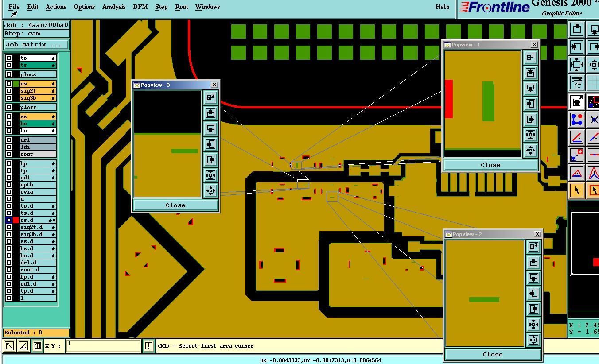Zoom in inside Popview - 2
This screenshot has width=599, height=364.
[x=533, y=324]
